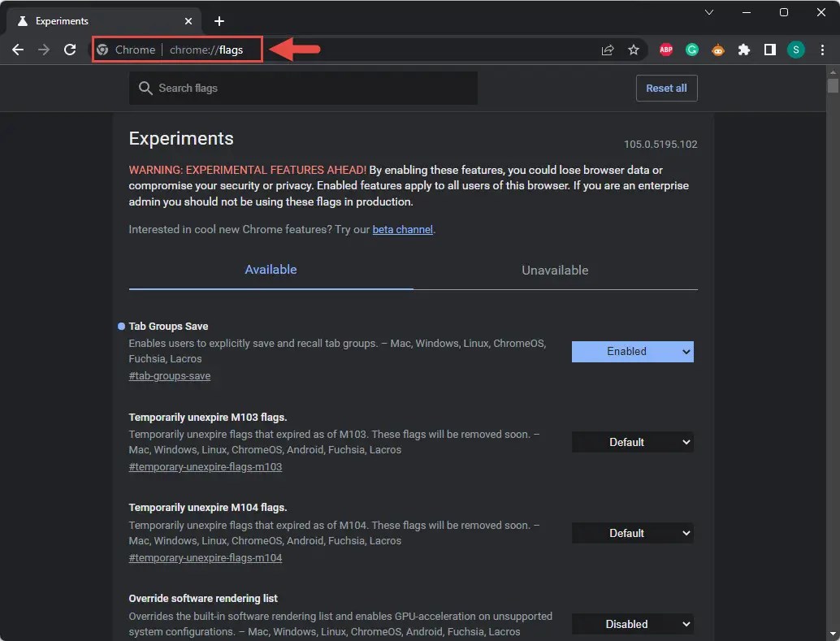Toggle the browser side panel
The width and height of the screenshot is (840, 641).
(770, 50)
